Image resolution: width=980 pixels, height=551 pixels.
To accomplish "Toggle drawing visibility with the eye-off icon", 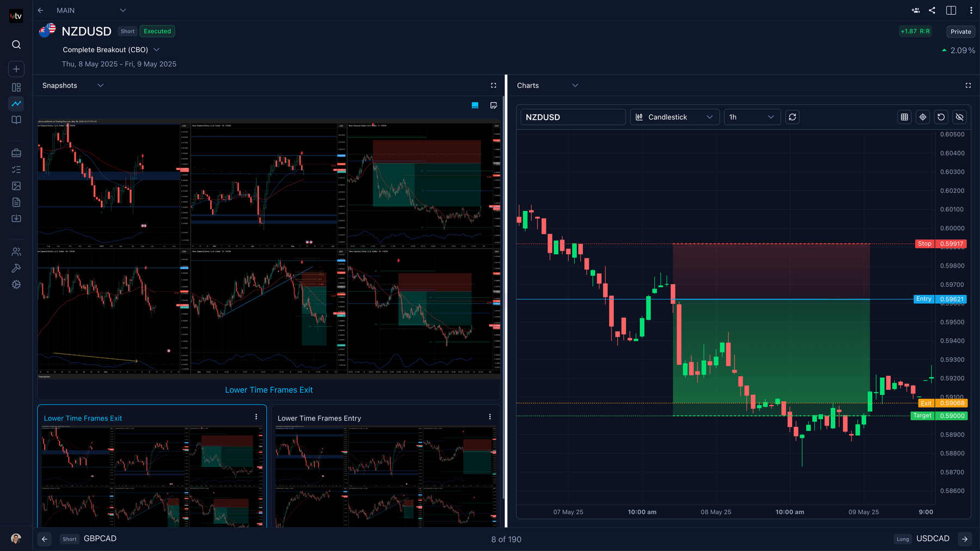I will 959,117.
